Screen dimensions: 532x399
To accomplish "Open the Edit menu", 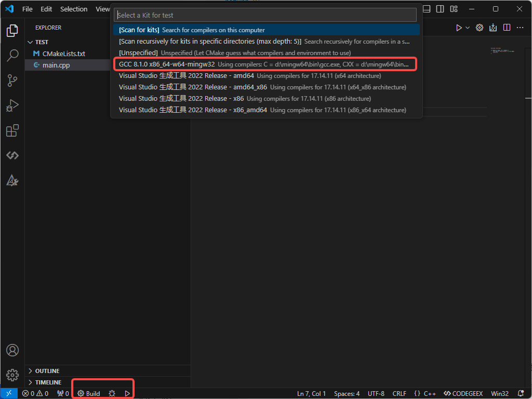I will pos(46,9).
